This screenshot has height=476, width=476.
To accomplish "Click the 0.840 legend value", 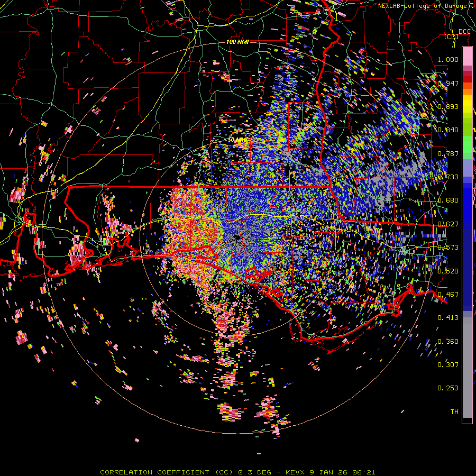I will click(x=448, y=130).
